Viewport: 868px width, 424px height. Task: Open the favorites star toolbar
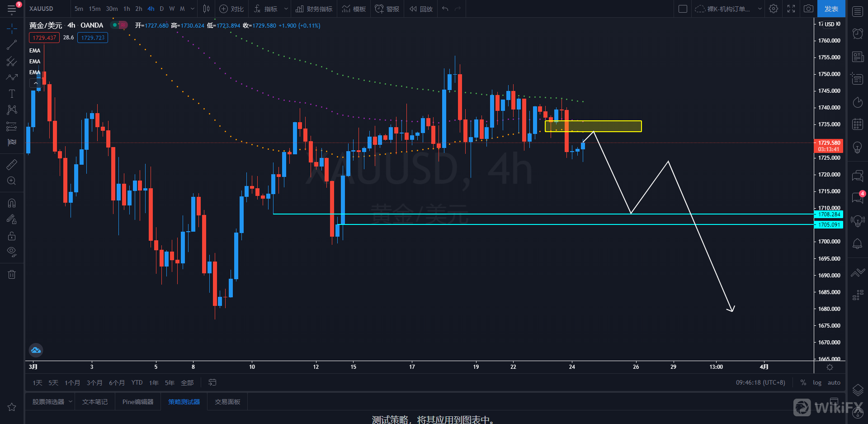click(12, 407)
